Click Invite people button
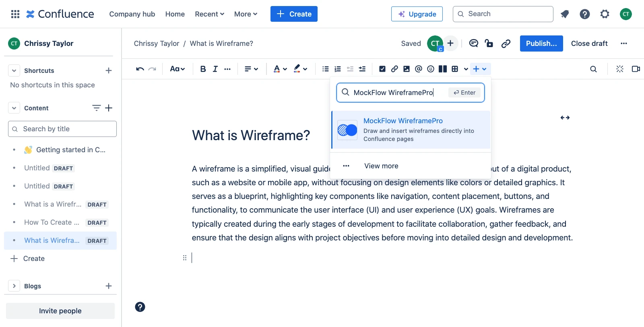 60,311
